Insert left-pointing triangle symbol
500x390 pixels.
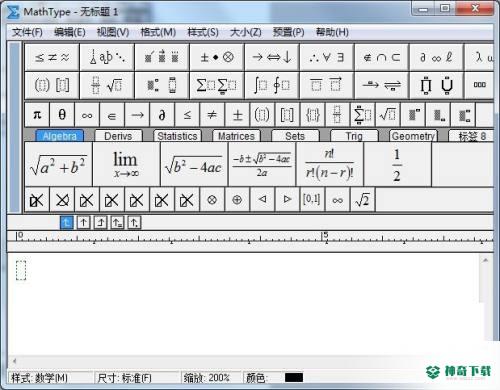pos(262,200)
